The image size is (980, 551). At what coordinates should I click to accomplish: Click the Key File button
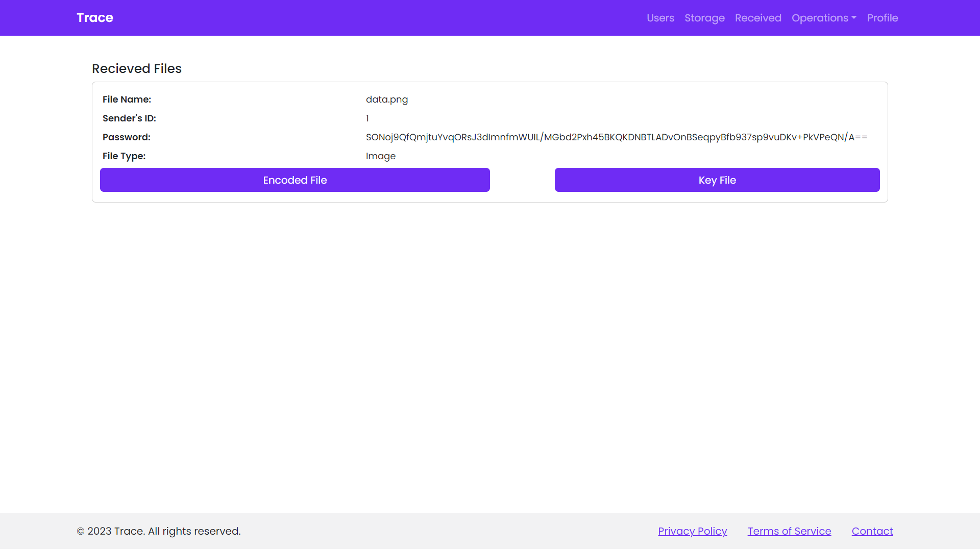717,180
